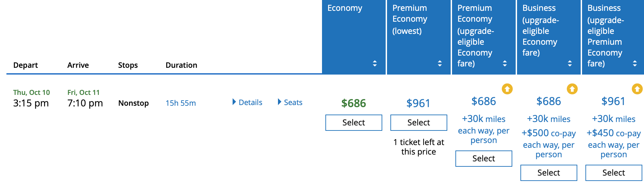
Task: Click the 15h 55m duration link
Action: point(180,103)
